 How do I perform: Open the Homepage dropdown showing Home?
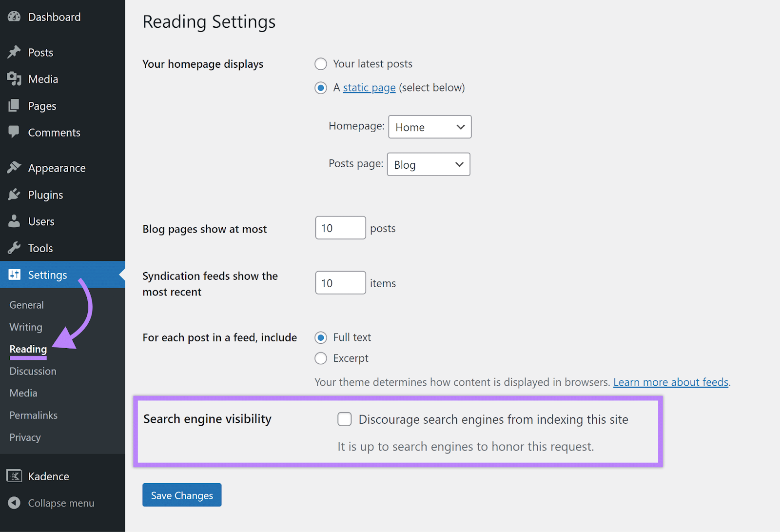429,127
